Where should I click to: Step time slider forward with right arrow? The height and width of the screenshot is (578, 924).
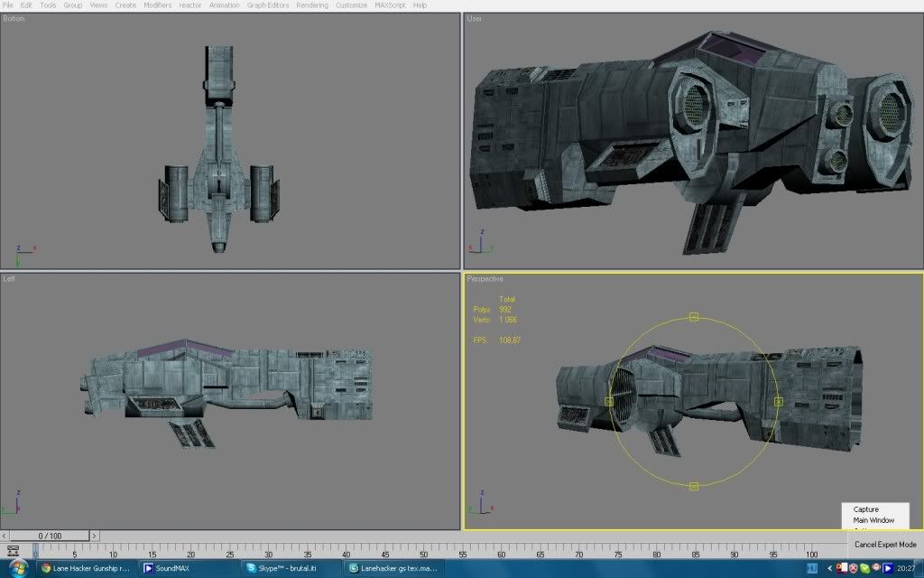click(93, 536)
